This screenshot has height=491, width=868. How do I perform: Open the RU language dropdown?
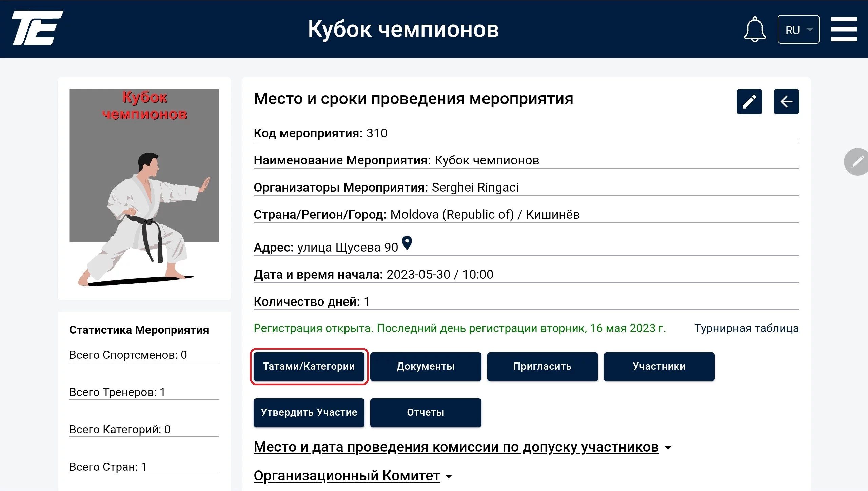(798, 30)
